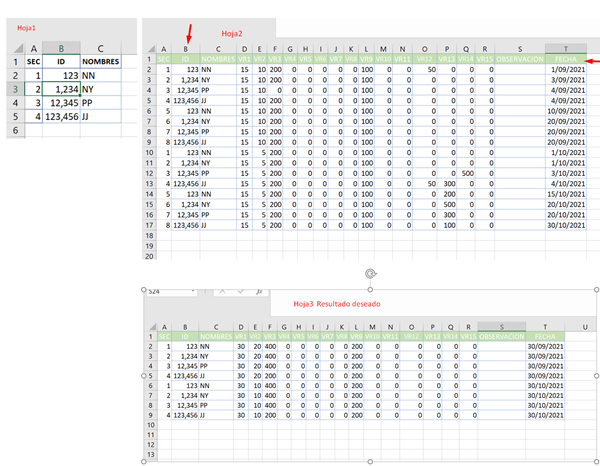Viewport: 600px width, 466px height.
Task: Click the rotation handle above the Hoja3 picture
Action: [x=370, y=274]
